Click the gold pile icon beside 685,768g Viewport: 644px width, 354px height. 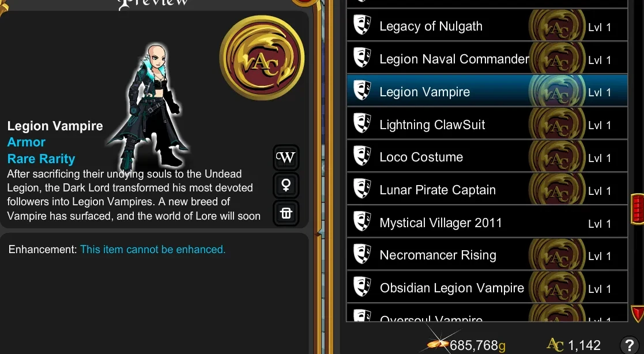click(x=439, y=343)
